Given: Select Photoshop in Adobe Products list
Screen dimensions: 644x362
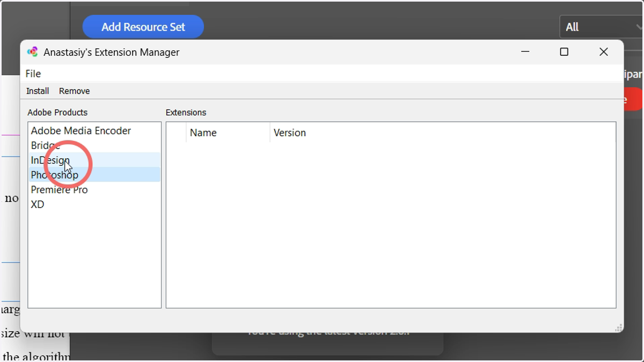Looking at the screenshot, I should (94, 175).
